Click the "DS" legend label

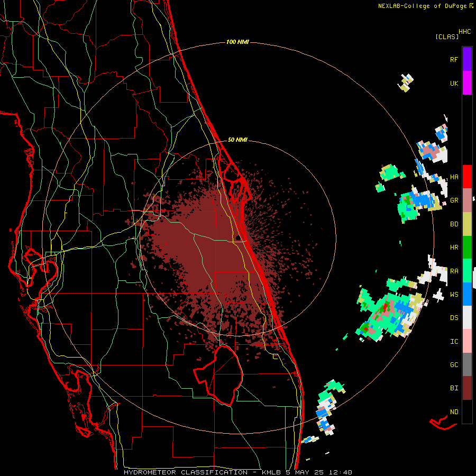click(x=454, y=318)
